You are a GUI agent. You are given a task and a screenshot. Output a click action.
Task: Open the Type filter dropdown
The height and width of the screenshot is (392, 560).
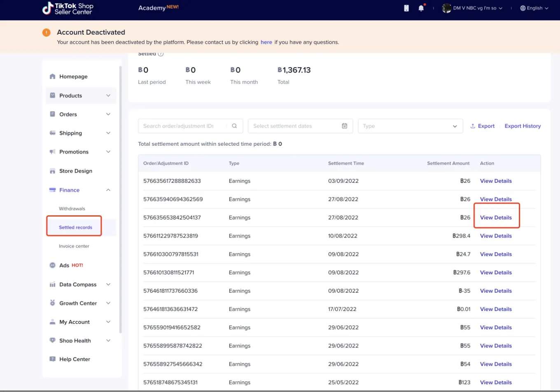tap(410, 126)
